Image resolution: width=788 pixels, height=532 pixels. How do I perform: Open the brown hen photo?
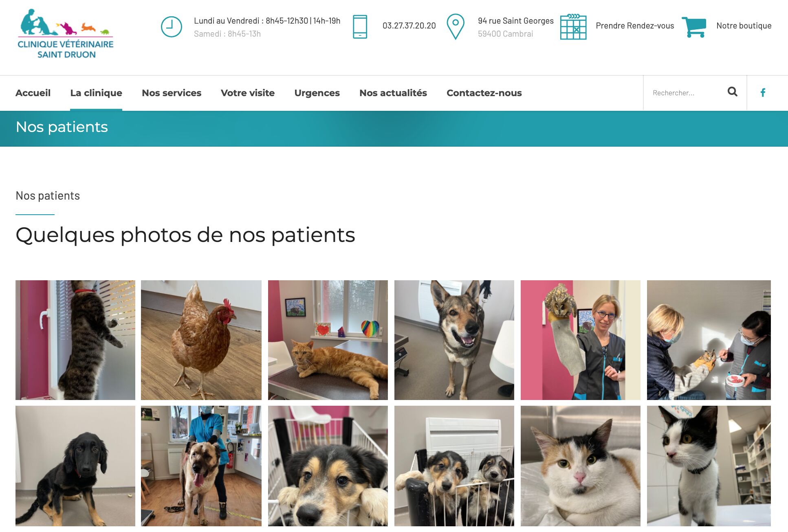(x=201, y=340)
